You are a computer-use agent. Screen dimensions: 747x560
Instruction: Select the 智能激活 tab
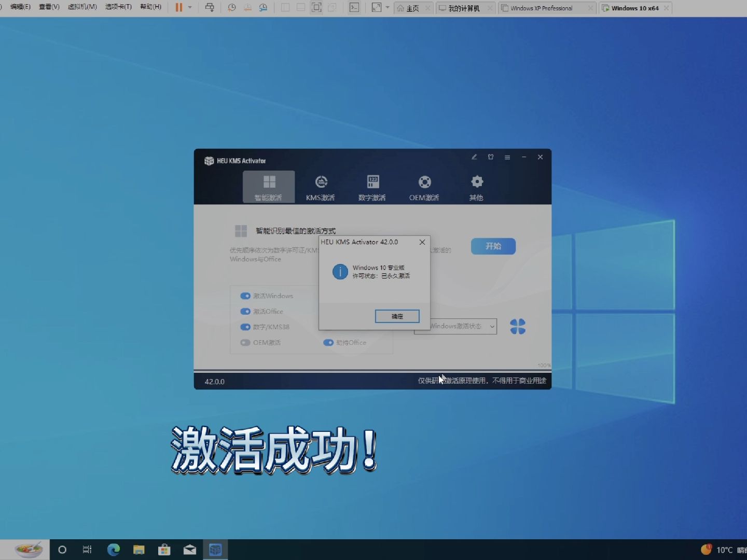coord(269,187)
